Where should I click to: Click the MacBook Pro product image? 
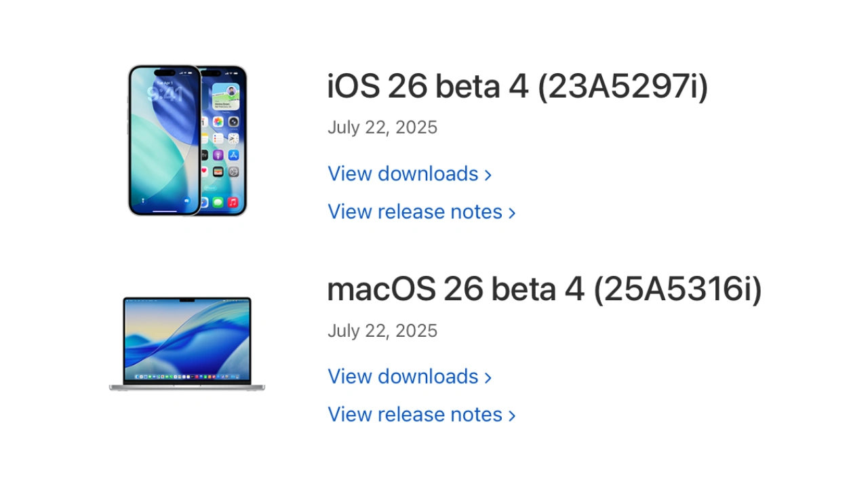coord(187,342)
